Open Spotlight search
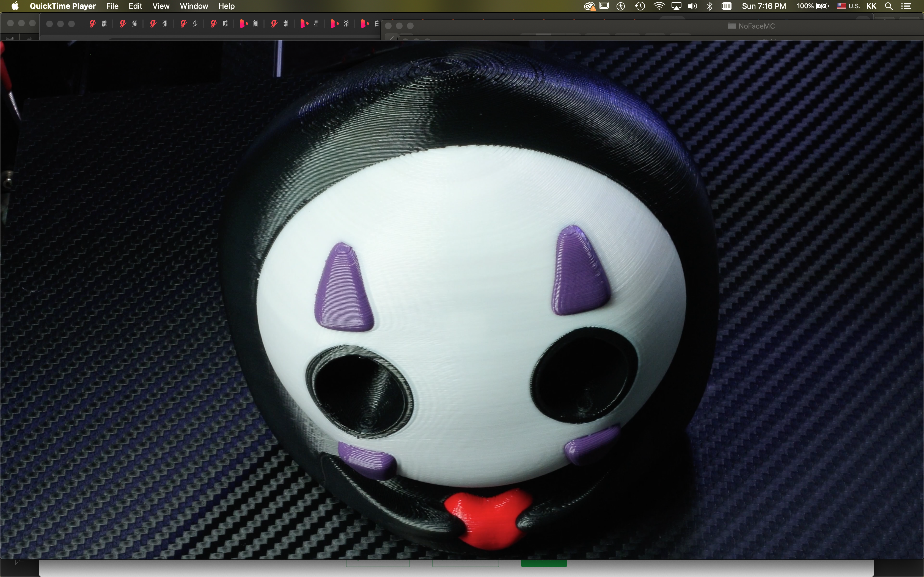 [889, 6]
